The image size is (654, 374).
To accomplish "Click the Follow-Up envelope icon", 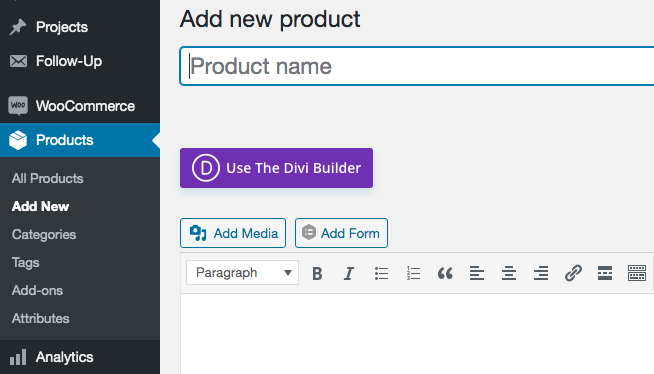I will pos(18,61).
